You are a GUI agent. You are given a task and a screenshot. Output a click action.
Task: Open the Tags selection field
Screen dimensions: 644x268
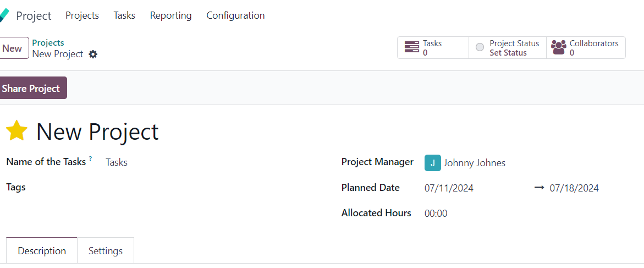213,188
